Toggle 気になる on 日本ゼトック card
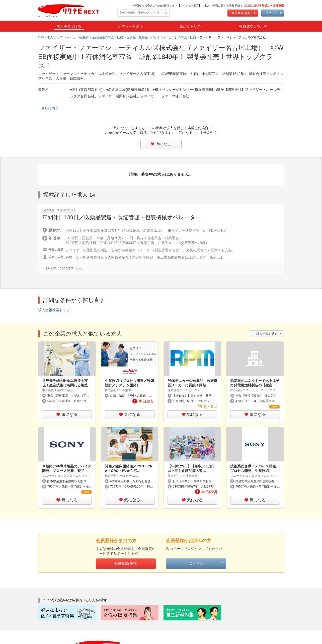Viewport: 322px width, 644px height. [x=192, y=500]
